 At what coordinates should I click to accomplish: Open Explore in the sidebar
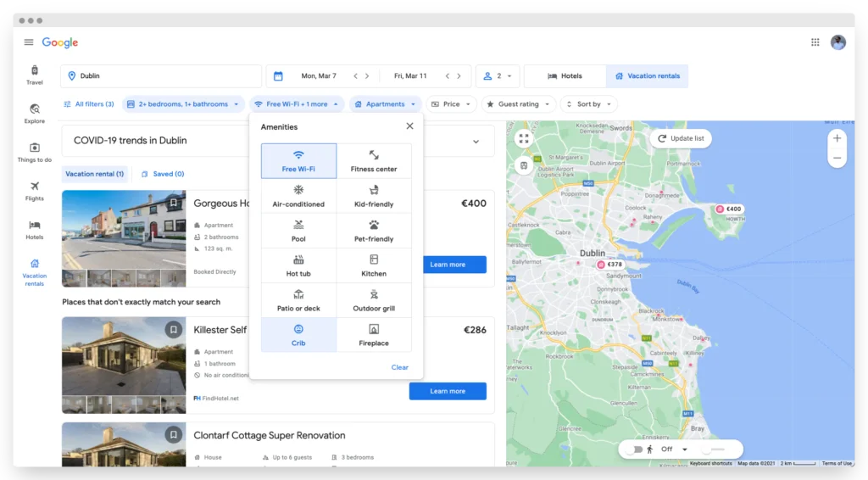coord(34,114)
